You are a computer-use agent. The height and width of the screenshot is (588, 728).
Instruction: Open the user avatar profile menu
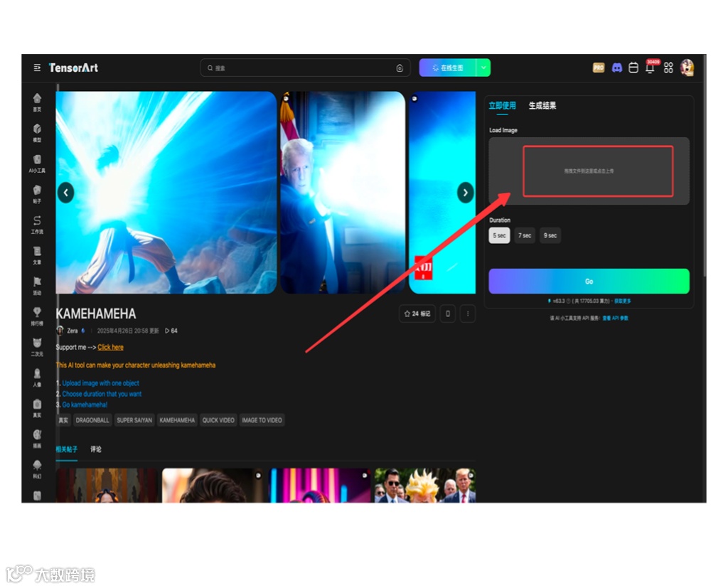687,68
